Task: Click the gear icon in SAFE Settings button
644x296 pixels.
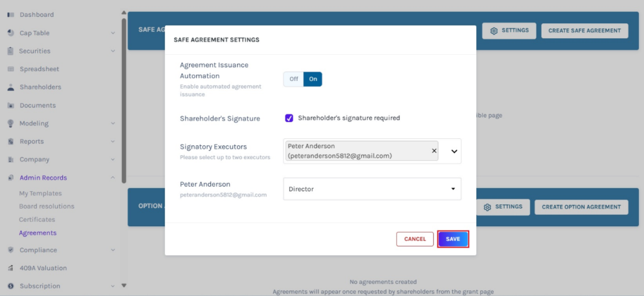Action: 494,31
